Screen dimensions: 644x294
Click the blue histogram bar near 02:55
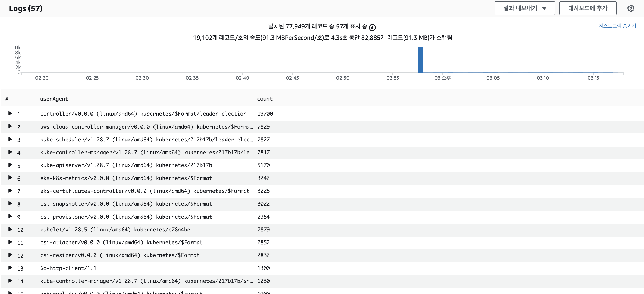(420, 60)
